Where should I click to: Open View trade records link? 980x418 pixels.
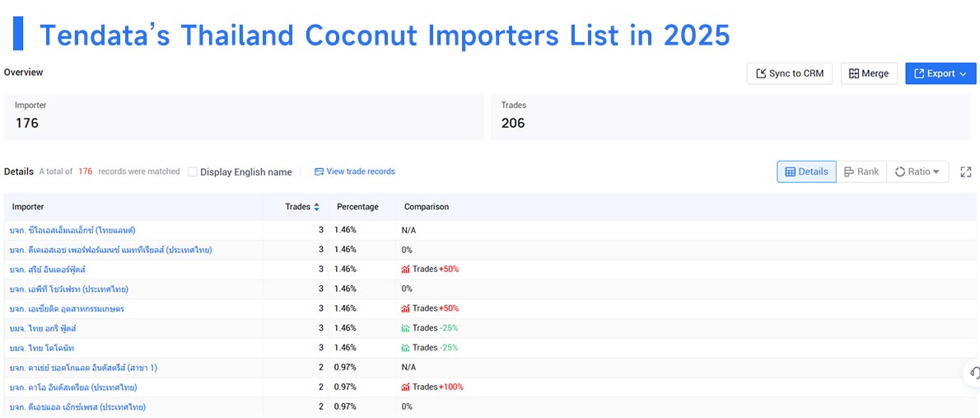click(354, 171)
